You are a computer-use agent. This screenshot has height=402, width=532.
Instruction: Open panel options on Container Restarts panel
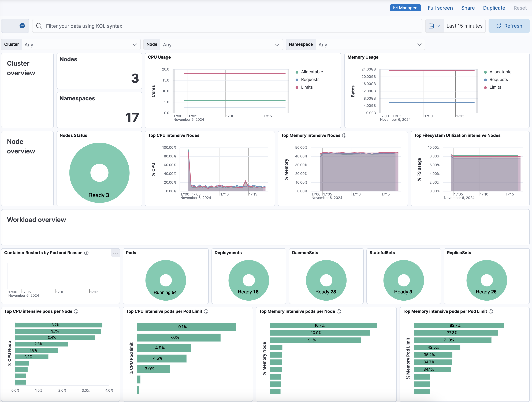[x=116, y=253]
